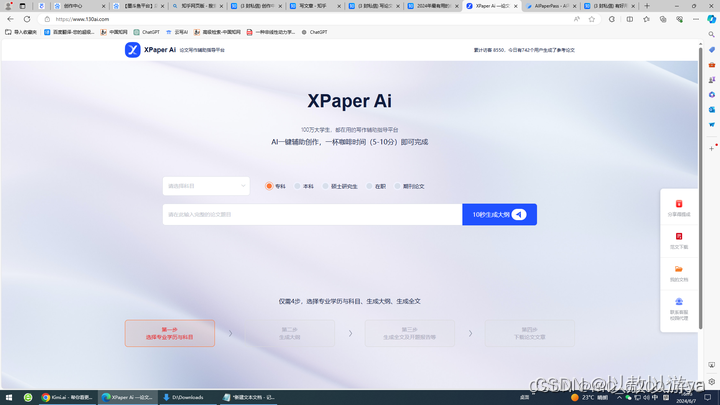Click the Edge sidebar search icon
Screen dimensions: 720x405
click(x=711, y=34)
